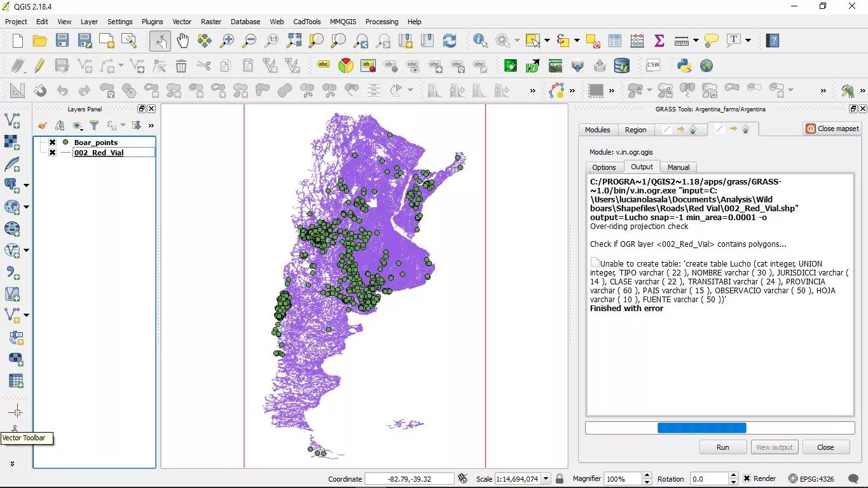The width and height of the screenshot is (868, 488).
Task: Open the attribute table icon
Action: (615, 41)
